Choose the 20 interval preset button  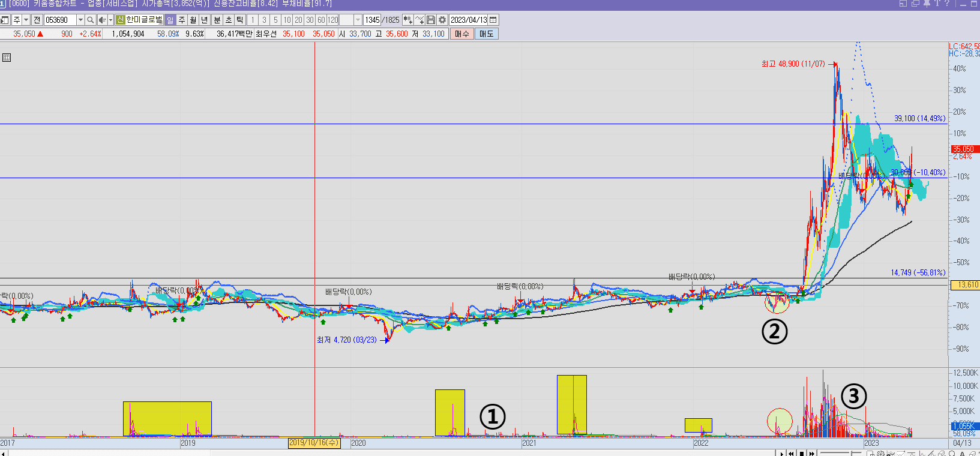pos(298,20)
